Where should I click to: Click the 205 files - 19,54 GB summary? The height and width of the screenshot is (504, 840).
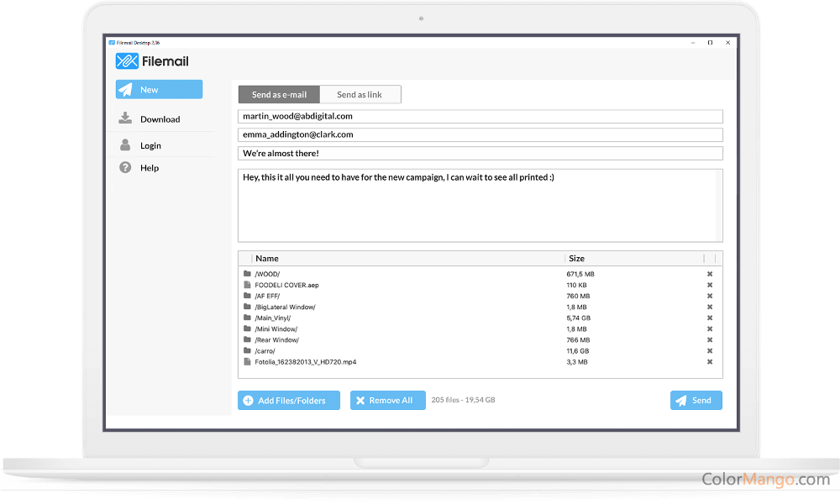(463, 400)
